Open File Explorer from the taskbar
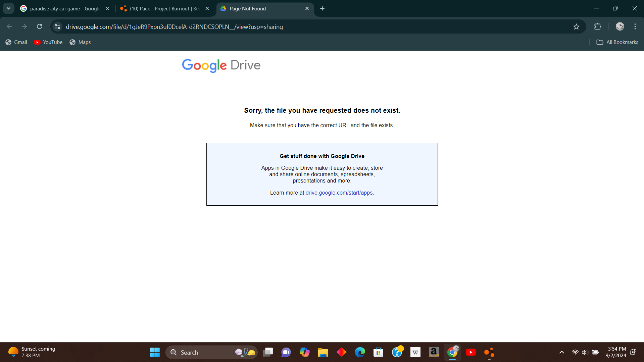Image resolution: width=644 pixels, height=362 pixels. pyautogui.click(x=323, y=352)
